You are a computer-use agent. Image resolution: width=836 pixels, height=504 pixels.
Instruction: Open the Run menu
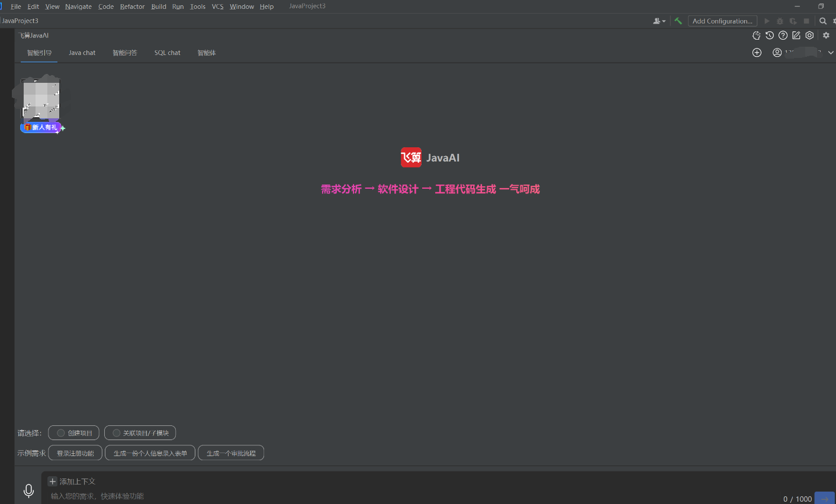point(178,7)
